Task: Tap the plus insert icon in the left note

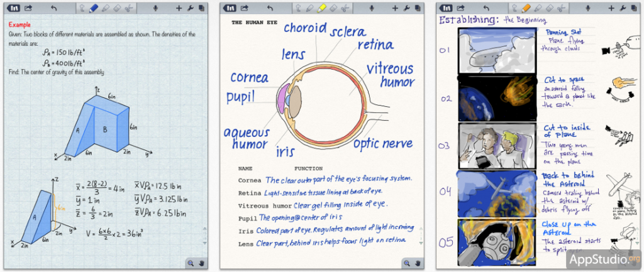Action: [x=179, y=8]
